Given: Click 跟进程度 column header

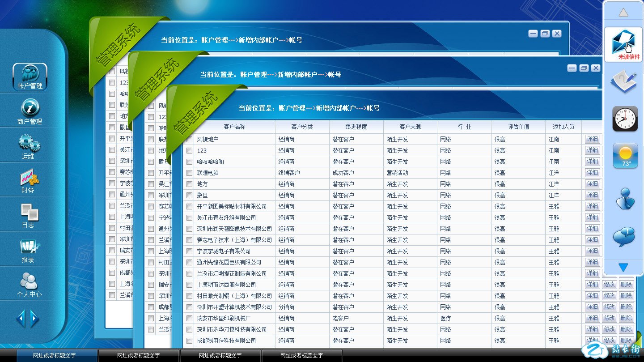Looking at the screenshot, I should [x=356, y=127].
